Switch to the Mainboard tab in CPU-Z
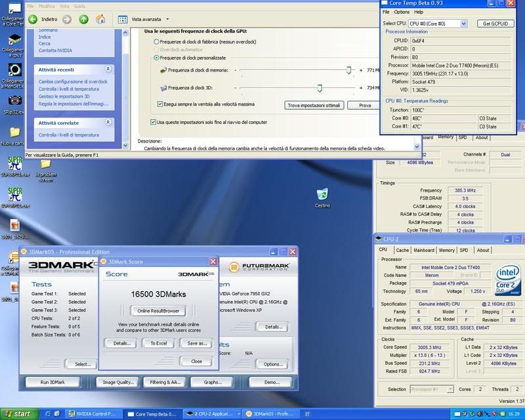Screen dimensions: 525x420 [x=423, y=250]
